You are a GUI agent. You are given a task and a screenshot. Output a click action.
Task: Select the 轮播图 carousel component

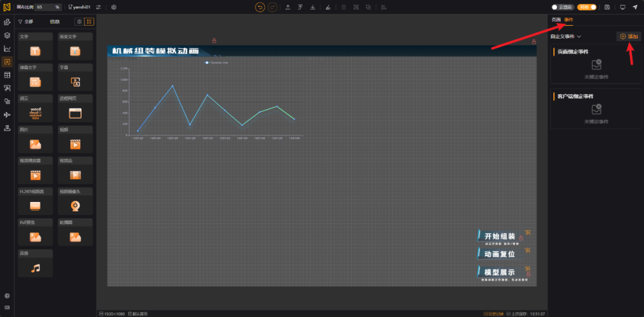coord(75,232)
